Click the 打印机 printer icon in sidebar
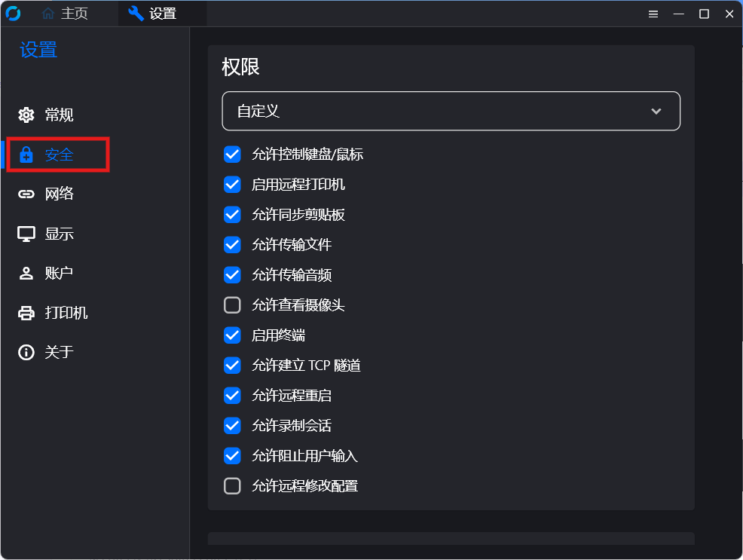This screenshot has width=743, height=560. click(26, 313)
